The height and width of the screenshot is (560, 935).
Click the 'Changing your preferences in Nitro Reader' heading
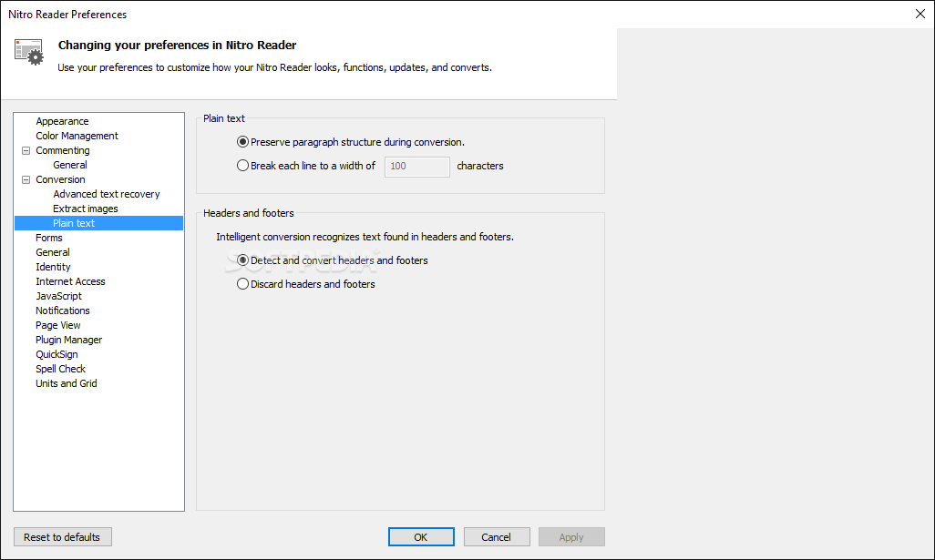177,46
